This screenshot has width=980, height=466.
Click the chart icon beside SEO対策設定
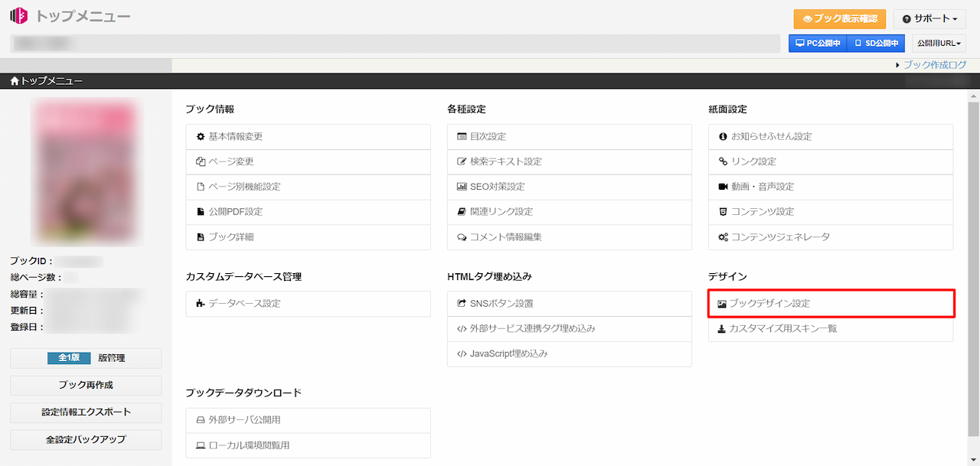(x=462, y=187)
